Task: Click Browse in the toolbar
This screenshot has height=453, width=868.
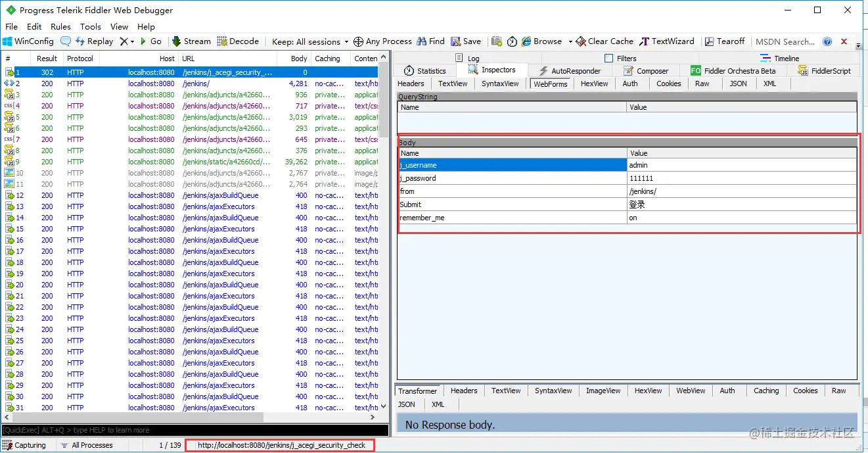Action: point(542,41)
